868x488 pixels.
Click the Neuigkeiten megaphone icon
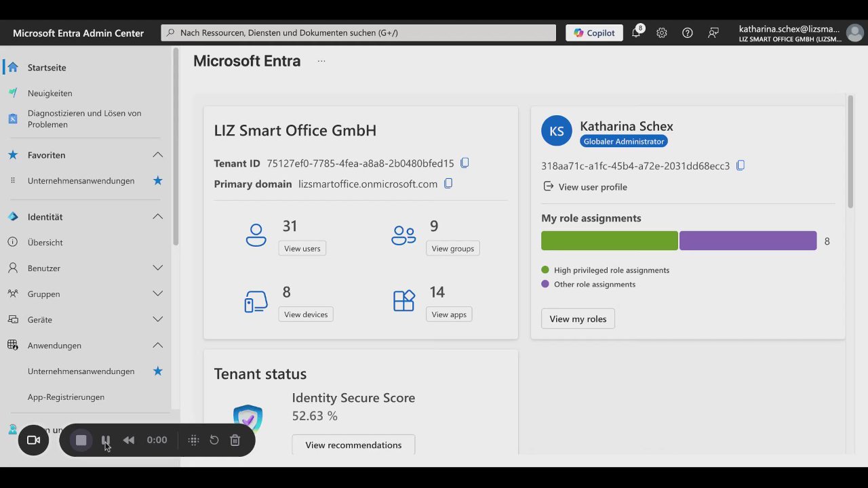click(13, 93)
